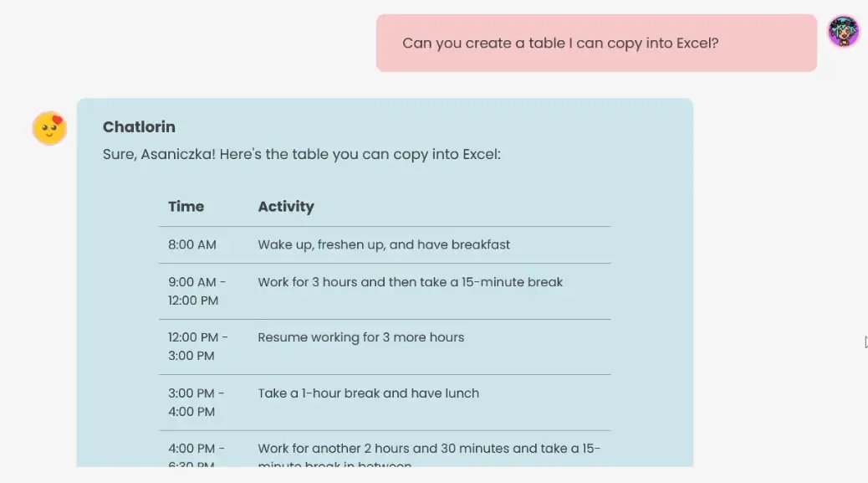This screenshot has width=868, height=483.
Task: Select the 3:00 PM - 4:00 PM cell
Action: pos(196,403)
